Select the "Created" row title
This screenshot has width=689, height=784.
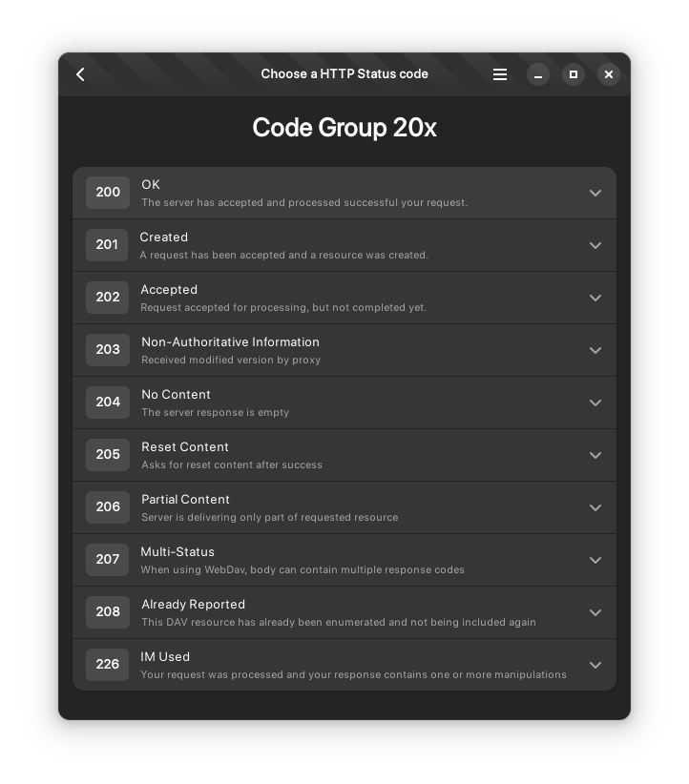pos(163,237)
